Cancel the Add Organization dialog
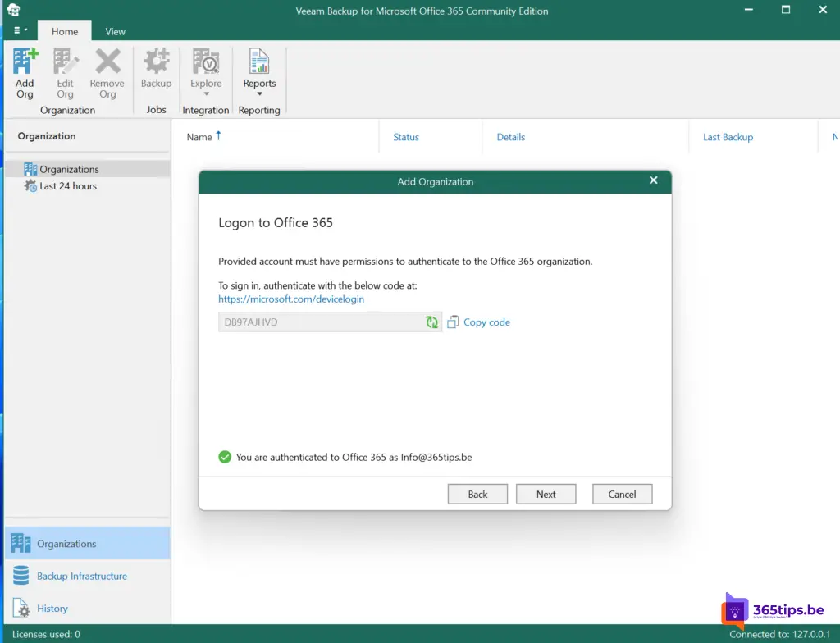The width and height of the screenshot is (840, 643). click(x=622, y=494)
